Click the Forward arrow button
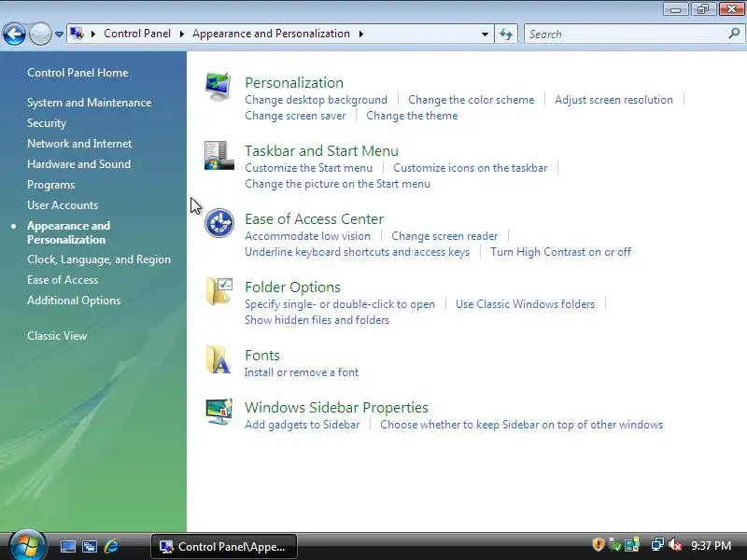Viewport: 747px width, 560px height. (40, 34)
